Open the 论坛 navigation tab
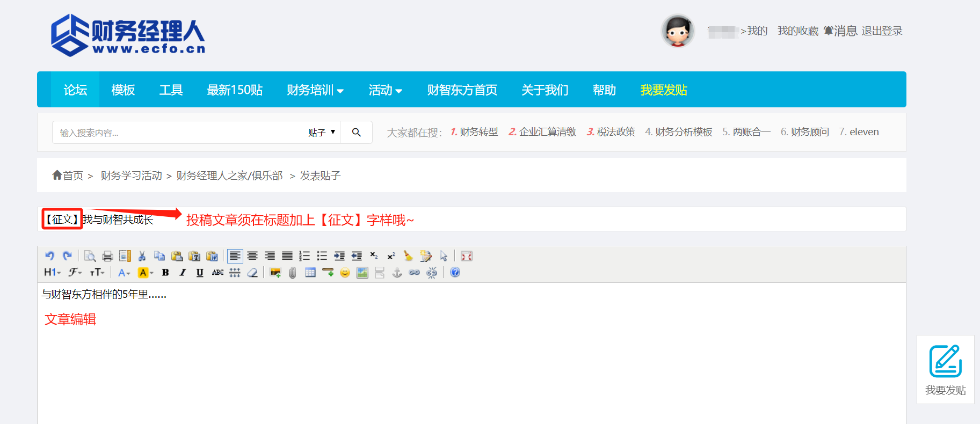Image resolution: width=980 pixels, height=424 pixels. pos(75,90)
